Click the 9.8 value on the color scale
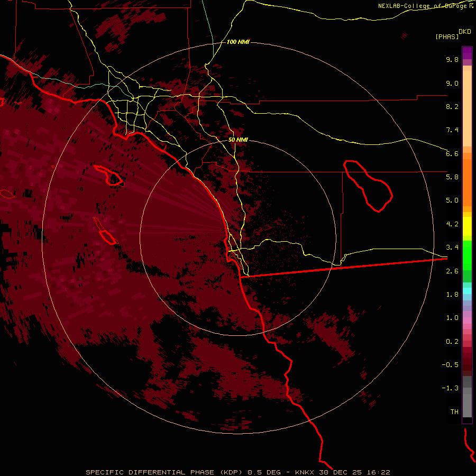This screenshot has height=476, width=476. point(452,59)
